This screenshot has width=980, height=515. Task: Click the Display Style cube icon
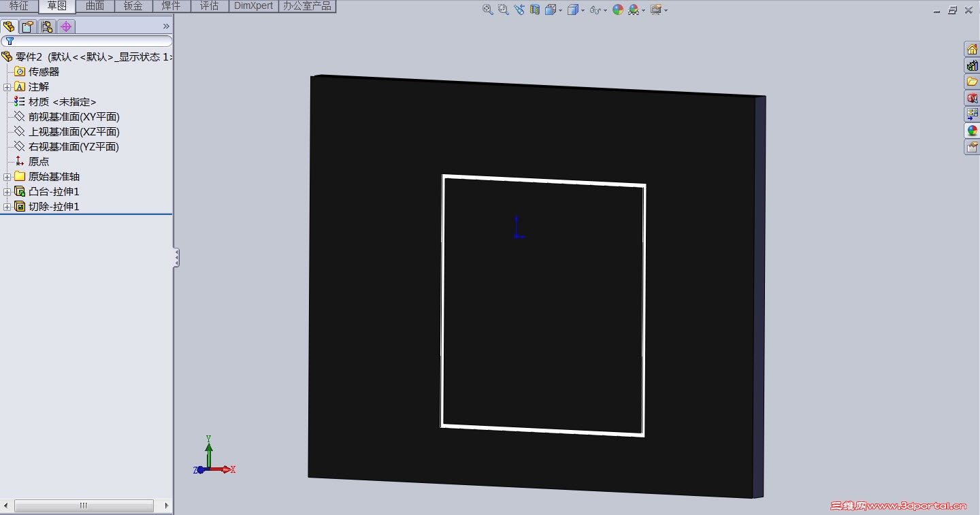(573, 10)
